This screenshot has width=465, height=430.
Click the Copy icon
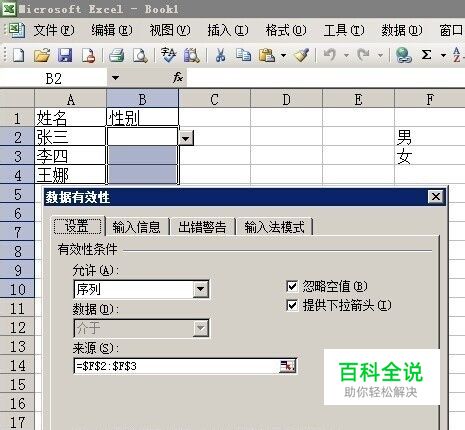click(x=243, y=55)
